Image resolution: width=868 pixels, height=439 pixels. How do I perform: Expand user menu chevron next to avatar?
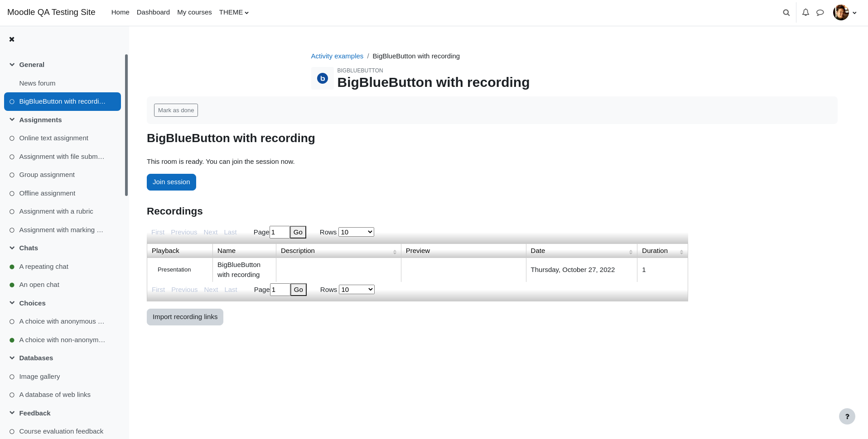click(854, 13)
